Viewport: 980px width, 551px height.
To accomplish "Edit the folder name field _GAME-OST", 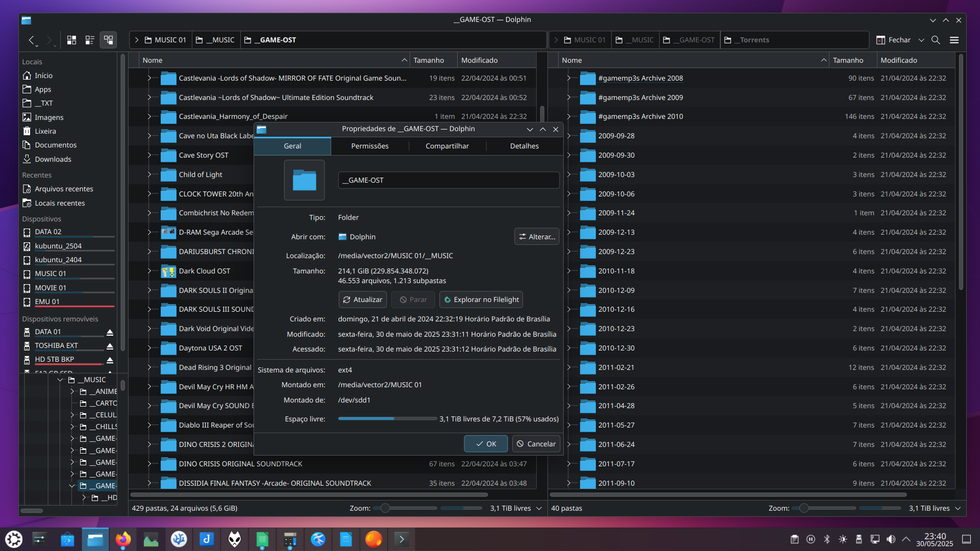I will pyautogui.click(x=449, y=180).
